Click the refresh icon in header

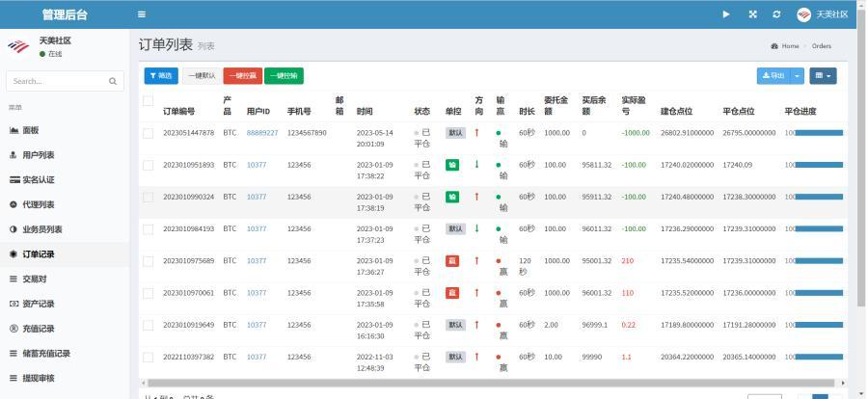click(x=776, y=14)
